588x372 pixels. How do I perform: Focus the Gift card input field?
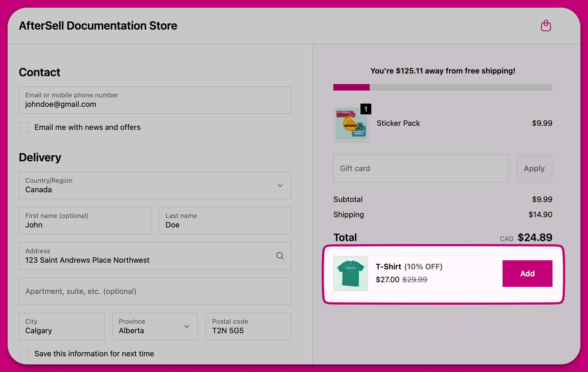pyautogui.click(x=420, y=168)
